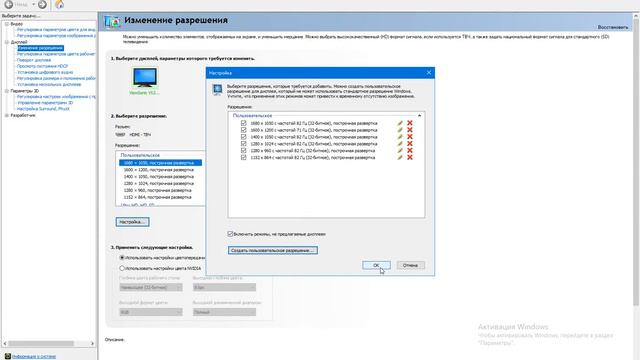This screenshot has height=360, width=640.
Task: Edit the 1280 x 1024 resolution with pencil
Action: [400, 144]
